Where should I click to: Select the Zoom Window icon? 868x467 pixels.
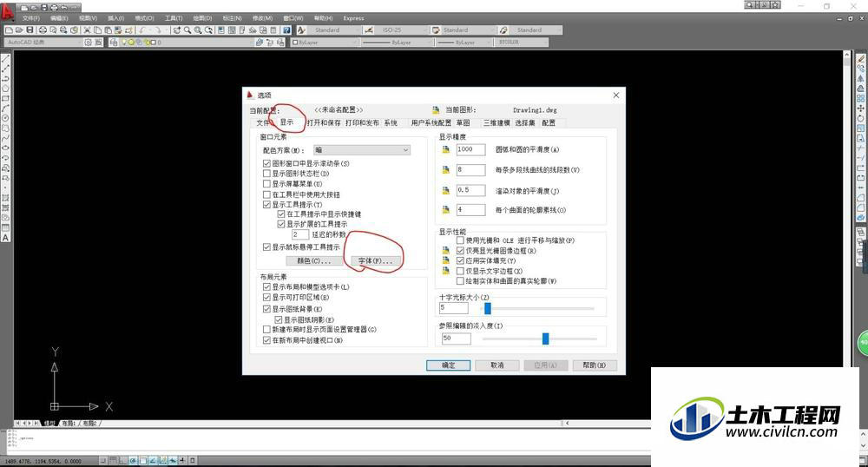coord(198,30)
